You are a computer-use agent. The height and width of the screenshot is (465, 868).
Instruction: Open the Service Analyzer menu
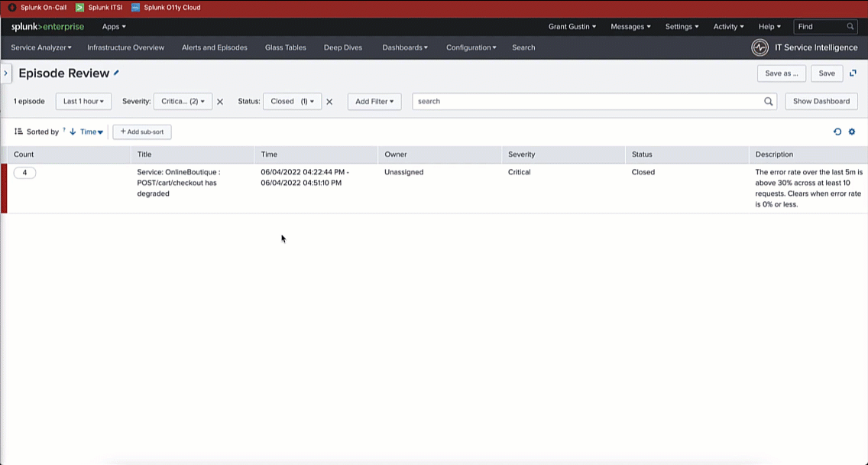41,47
